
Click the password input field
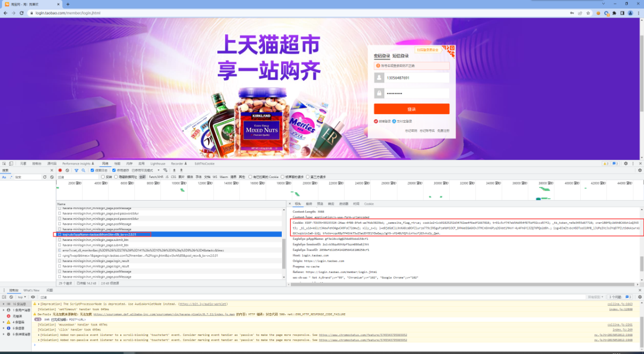(416, 93)
